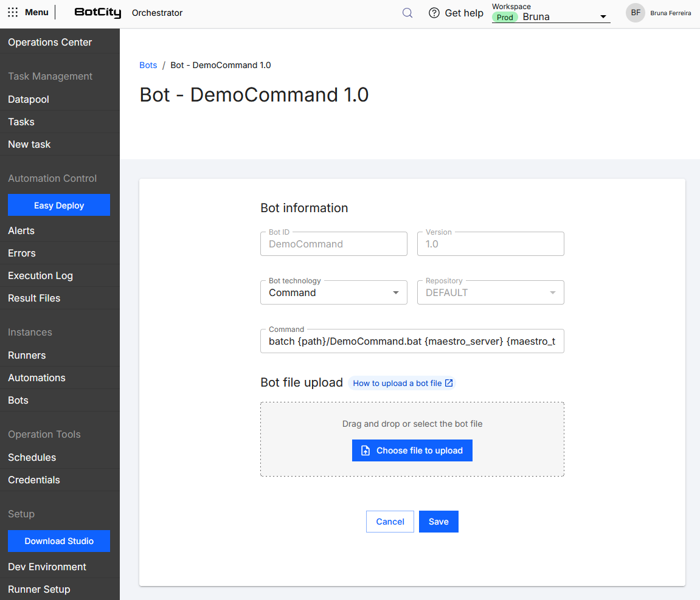Click the Setup section header
Image resolution: width=700 pixels, height=600 pixels.
click(21, 514)
